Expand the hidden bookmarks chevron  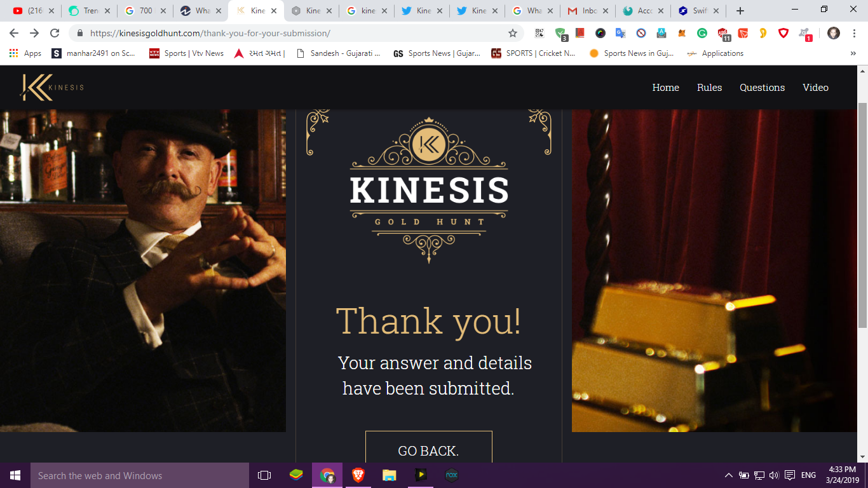[x=853, y=53]
